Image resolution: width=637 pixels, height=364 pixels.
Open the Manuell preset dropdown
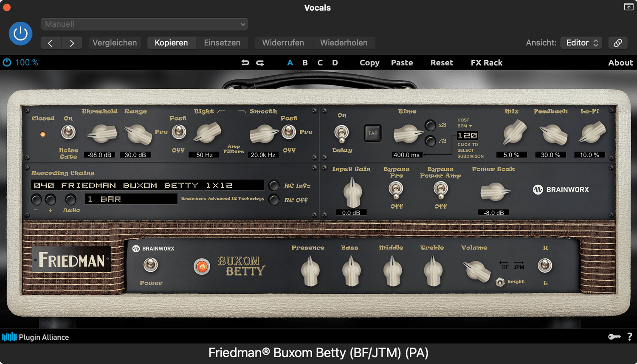[x=144, y=24]
